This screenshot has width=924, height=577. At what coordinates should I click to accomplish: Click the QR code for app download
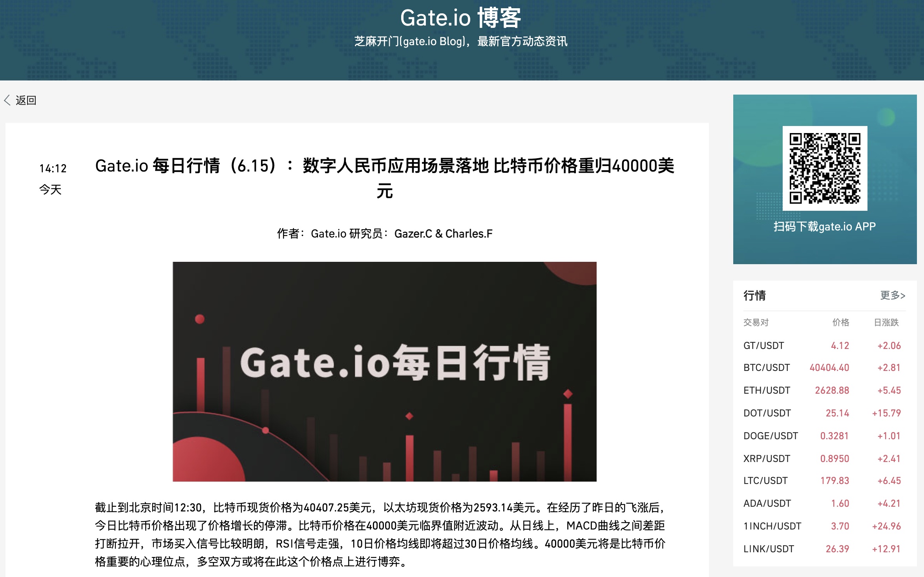(x=825, y=168)
